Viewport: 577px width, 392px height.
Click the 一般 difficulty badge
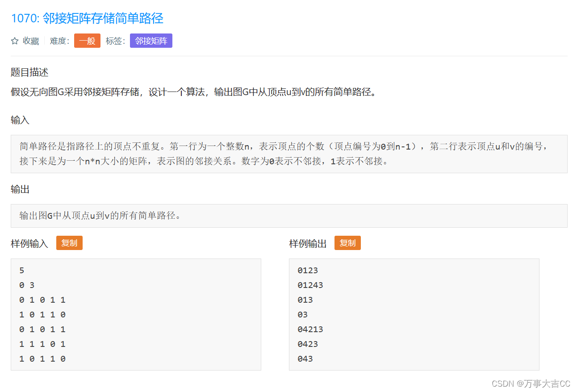(x=87, y=41)
